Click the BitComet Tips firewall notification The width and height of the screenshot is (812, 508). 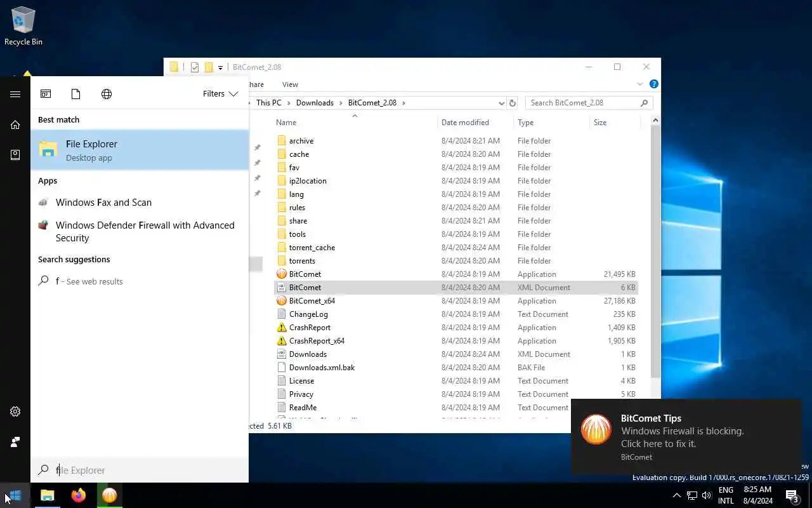(x=686, y=436)
